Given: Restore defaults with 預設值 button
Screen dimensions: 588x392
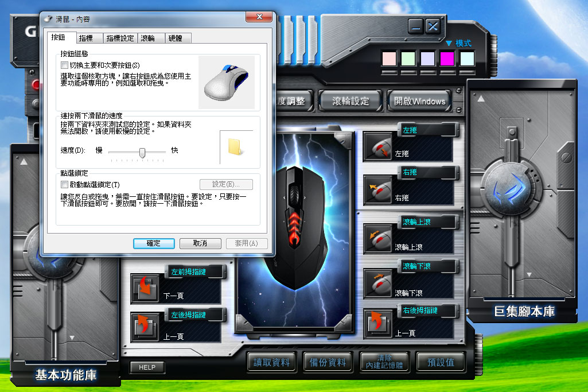Looking at the screenshot, I should (441, 362).
